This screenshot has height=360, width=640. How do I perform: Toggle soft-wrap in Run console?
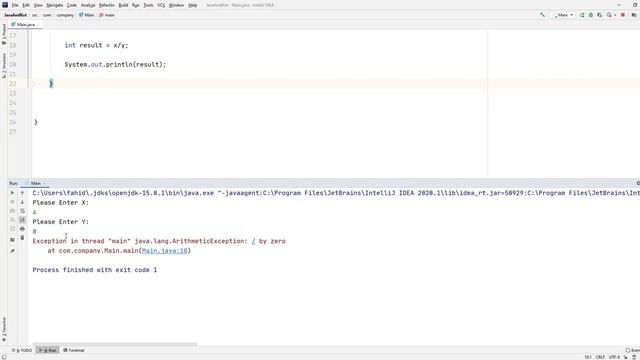pos(22,211)
